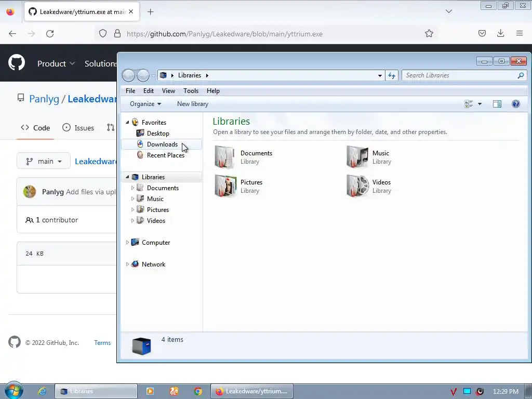The height and width of the screenshot is (399, 532).
Task: Open Windows Media Player from taskbar
Action: coord(150,391)
